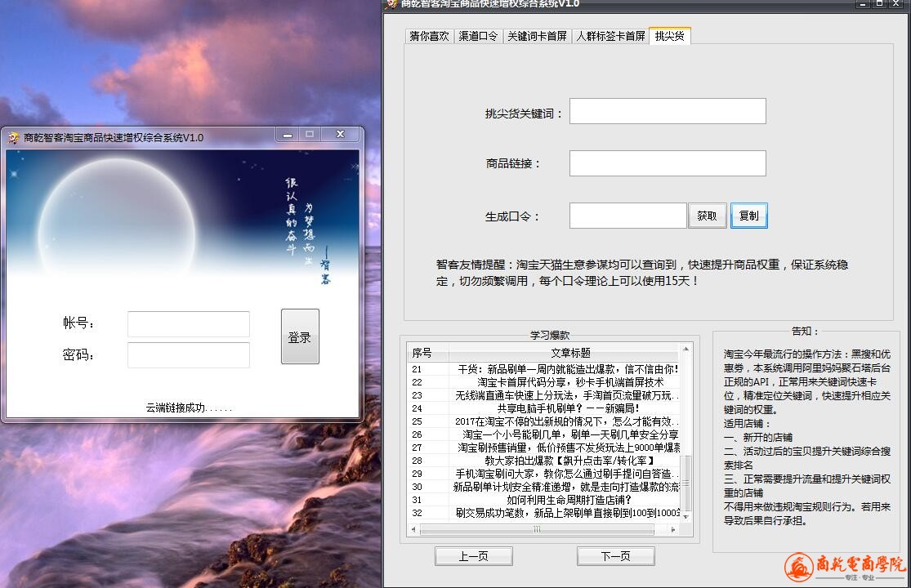The width and height of the screenshot is (911, 588).
Task: Click the 挑尖货关键词 input field
Action: [x=668, y=111]
